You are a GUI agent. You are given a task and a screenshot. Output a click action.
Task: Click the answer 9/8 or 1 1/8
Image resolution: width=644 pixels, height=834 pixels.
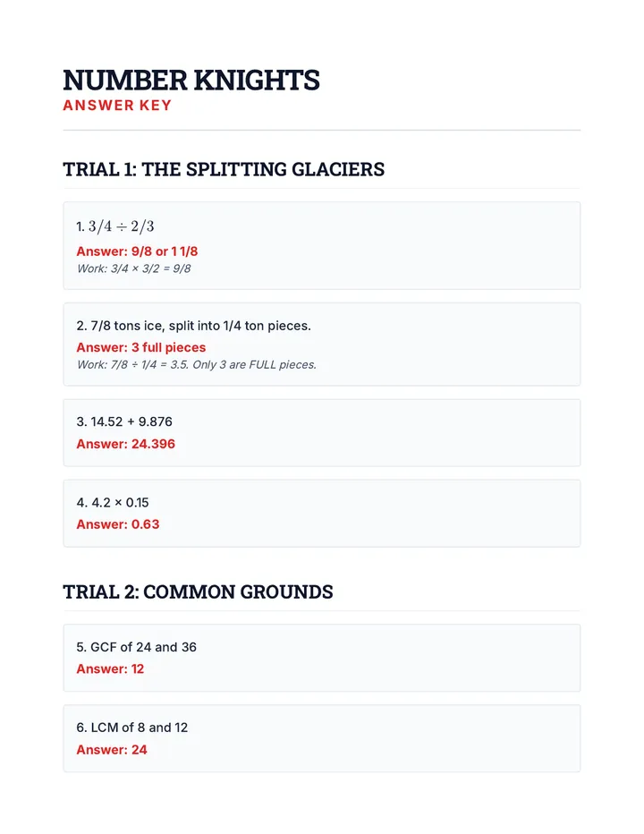point(137,251)
